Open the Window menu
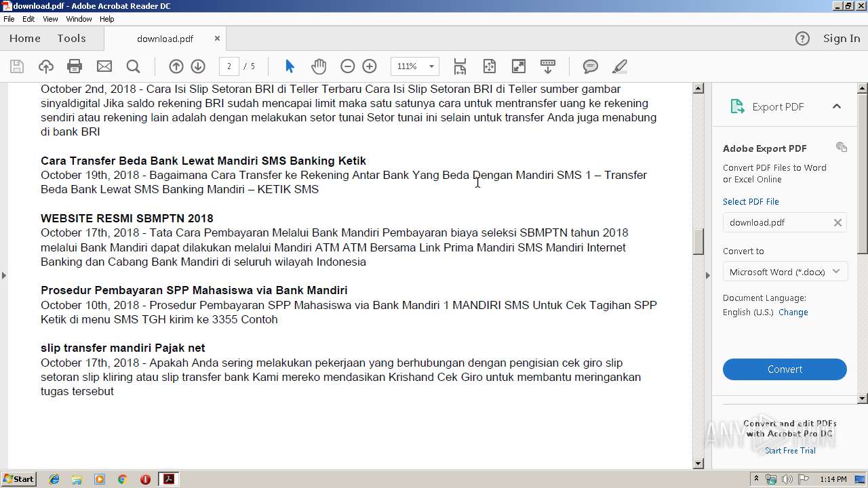Image resolution: width=868 pixels, height=488 pixels. 79,19
